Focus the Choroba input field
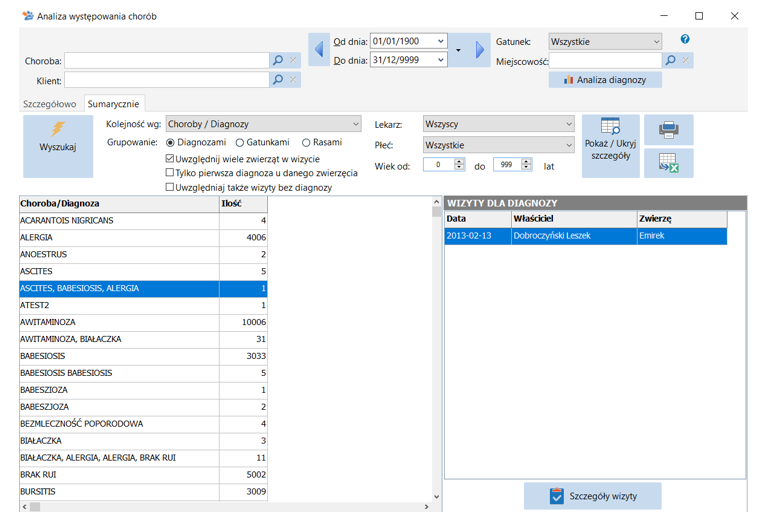This screenshot has height=526, width=773. coord(167,60)
